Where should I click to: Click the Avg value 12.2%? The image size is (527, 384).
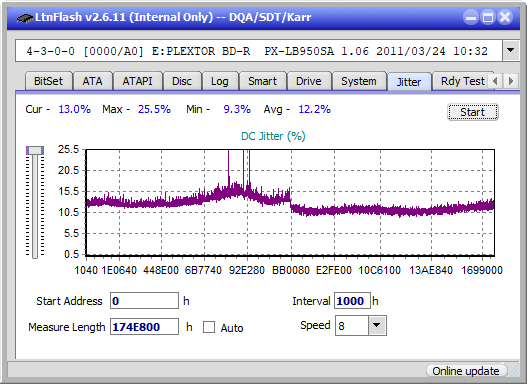point(315,109)
